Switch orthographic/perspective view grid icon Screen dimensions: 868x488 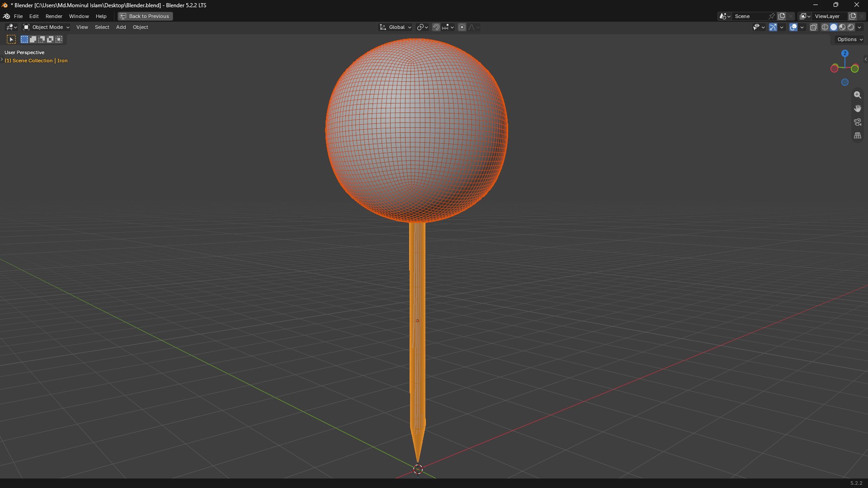[x=858, y=136]
